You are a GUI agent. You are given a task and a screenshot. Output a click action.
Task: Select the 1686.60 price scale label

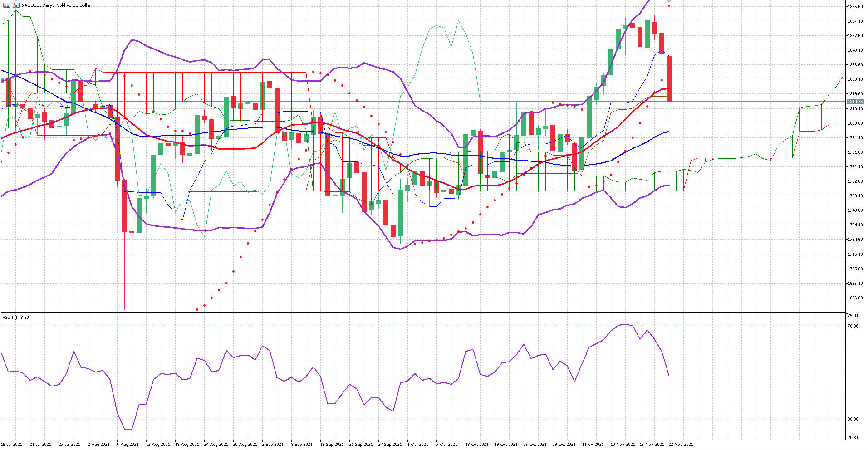pos(855,298)
